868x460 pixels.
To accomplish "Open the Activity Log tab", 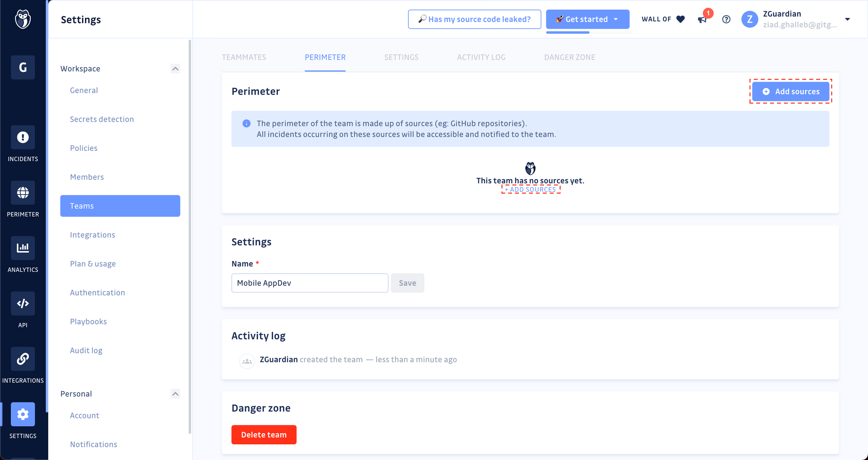I will click(x=481, y=57).
